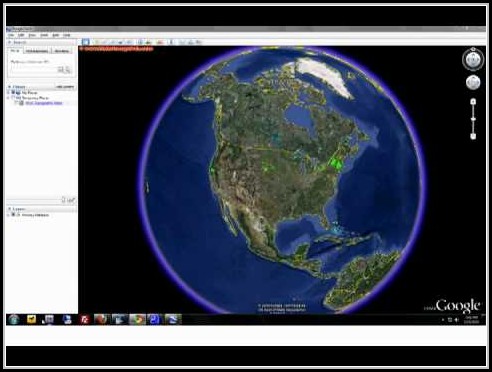This screenshot has width=492, height=372.
Task: Toggle the Primary Database layer checkbox
Action: tap(14, 215)
